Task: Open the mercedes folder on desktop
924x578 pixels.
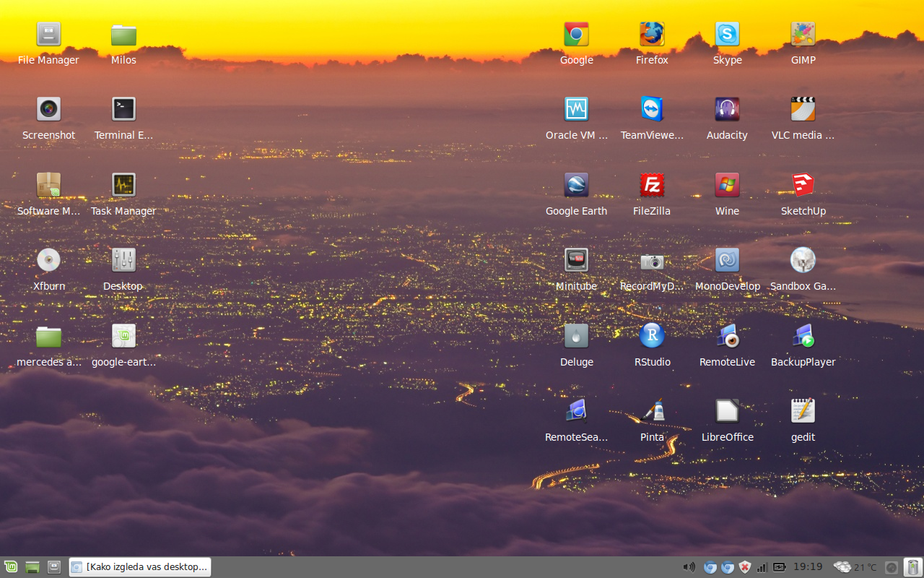Action: 48,336
